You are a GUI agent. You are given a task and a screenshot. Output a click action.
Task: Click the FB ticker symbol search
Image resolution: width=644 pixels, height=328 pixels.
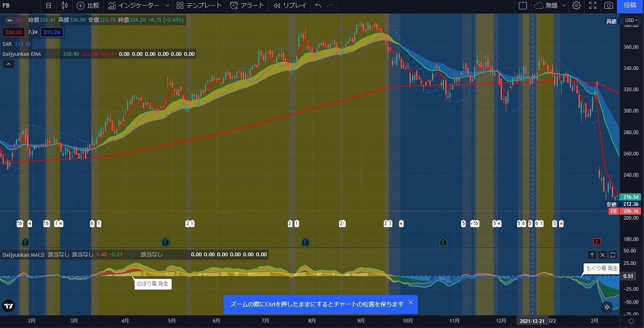pyautogui.click(x=8, y=5)
